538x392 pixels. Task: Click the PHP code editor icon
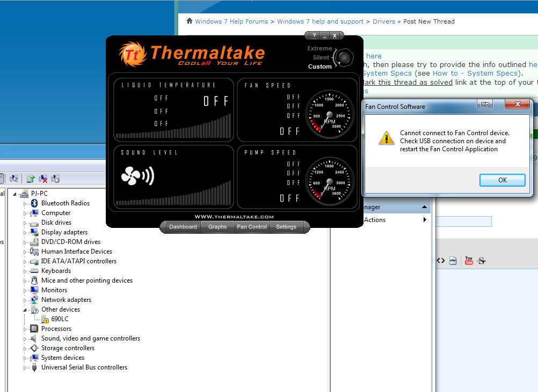453,261
